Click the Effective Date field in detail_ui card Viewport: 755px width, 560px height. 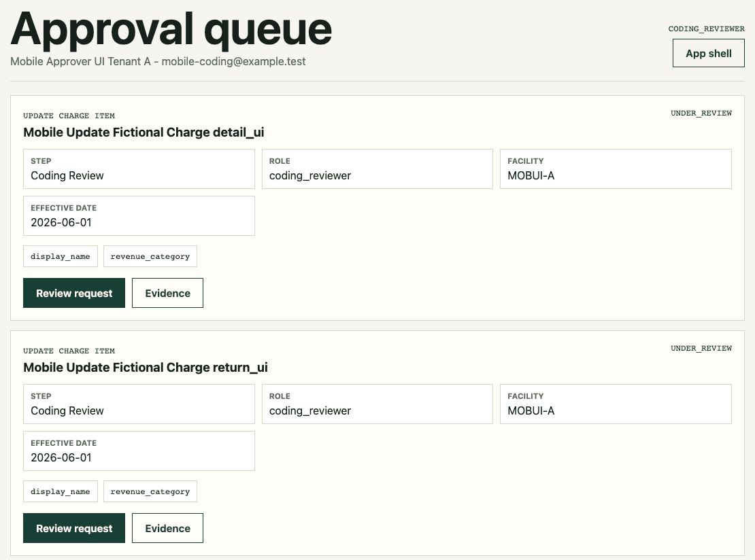click(139, 215)
